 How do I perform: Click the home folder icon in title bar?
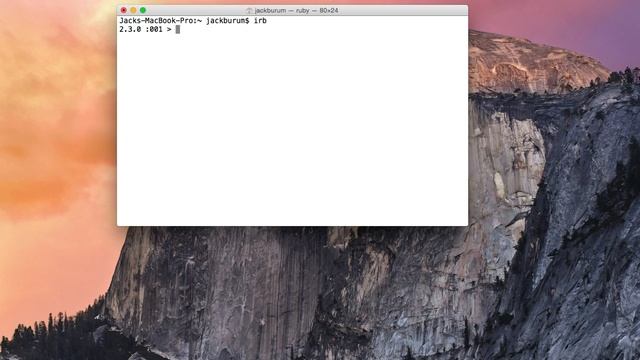point(249,11)
